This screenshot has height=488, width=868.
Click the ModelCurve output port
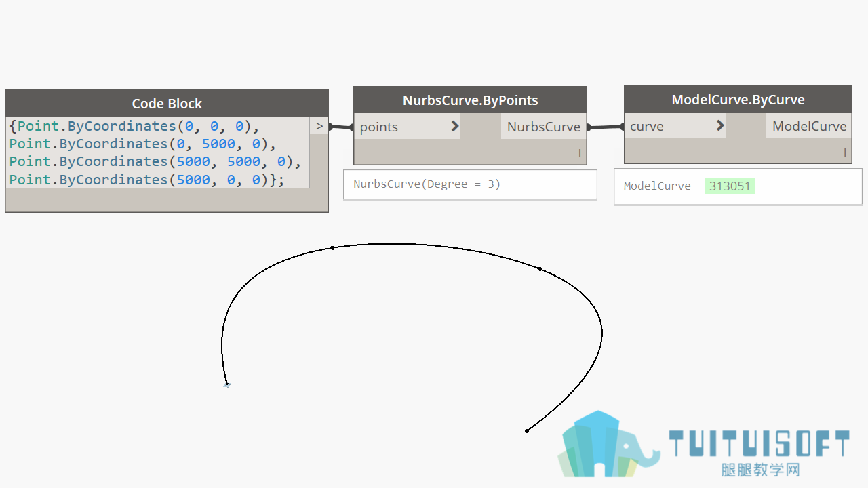pyautogui.click(x=809, y=125)
